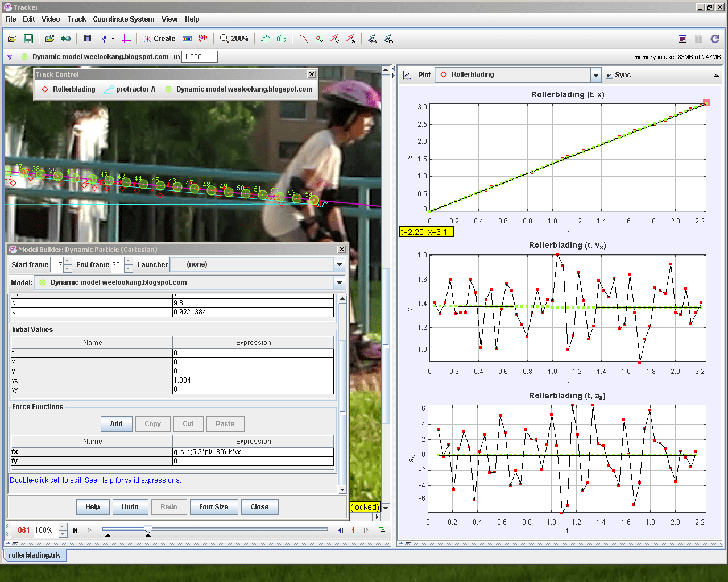Screen dimensions: 728x582
Task: Select the rollerblading.trk tab
Action: click(34, 556)
